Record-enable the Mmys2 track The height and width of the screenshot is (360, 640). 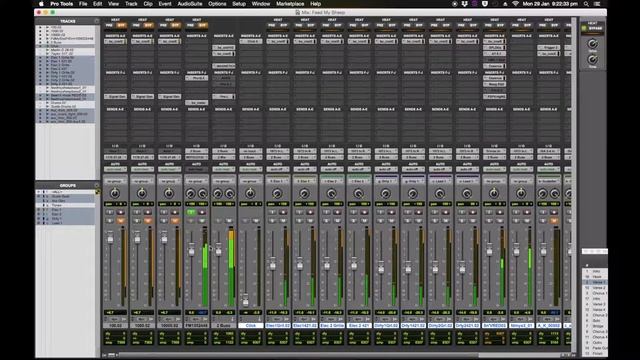click(526, 212)
